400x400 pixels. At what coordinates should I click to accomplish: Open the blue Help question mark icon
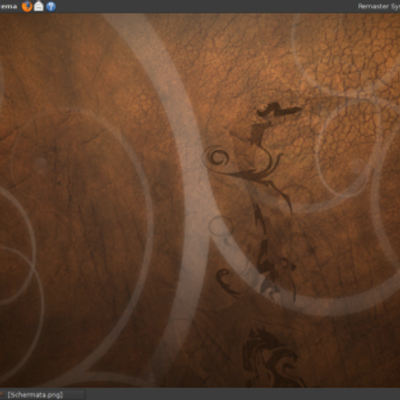click(51, 6)
